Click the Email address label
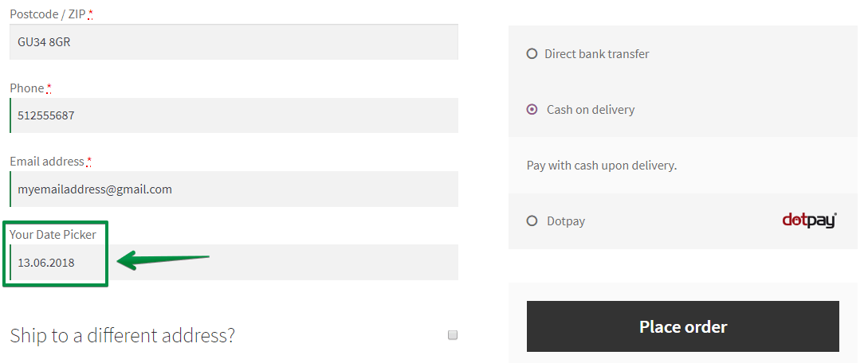This screenshot has height=363, width=868. pos(47,162)
